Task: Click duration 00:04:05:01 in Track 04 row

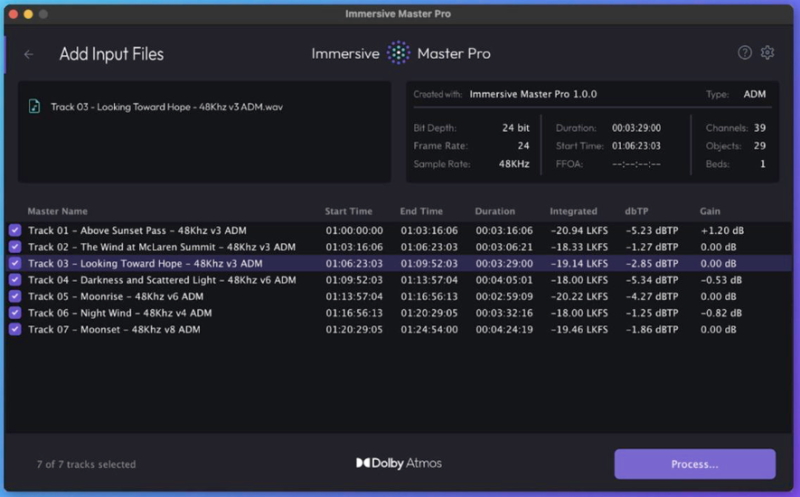Action: pos(504,280)
